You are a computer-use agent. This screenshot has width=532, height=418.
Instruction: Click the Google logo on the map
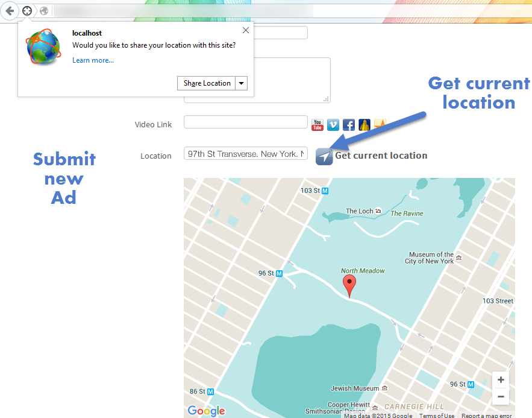(206, 411)
